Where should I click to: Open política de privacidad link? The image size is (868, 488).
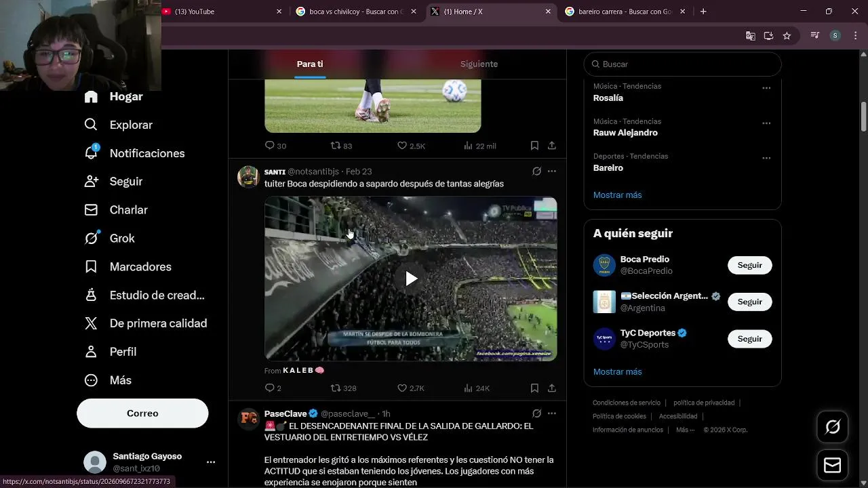click(x=704, y=403)
